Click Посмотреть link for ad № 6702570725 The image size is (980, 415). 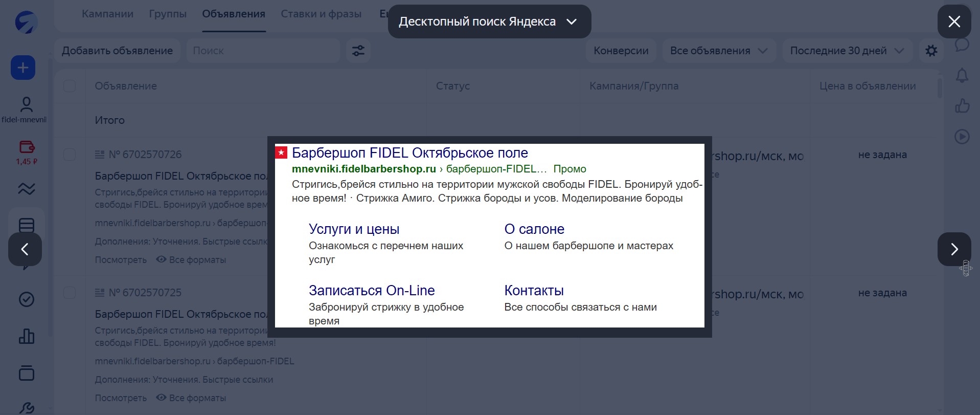[x=121, y=398]
